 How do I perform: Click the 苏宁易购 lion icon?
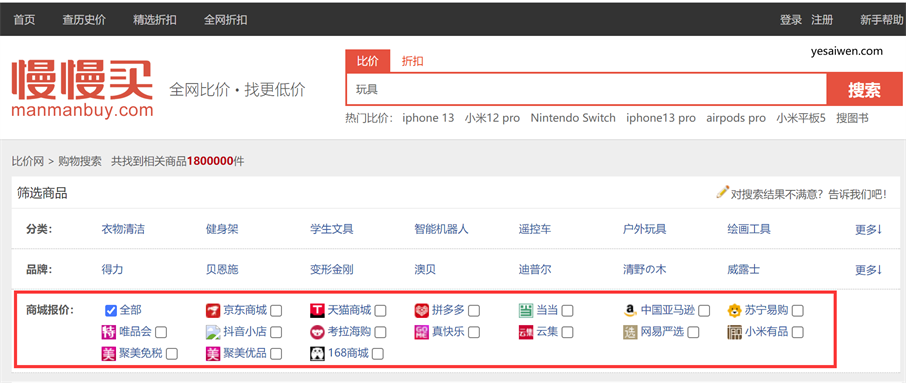click(x=734, y=311)
